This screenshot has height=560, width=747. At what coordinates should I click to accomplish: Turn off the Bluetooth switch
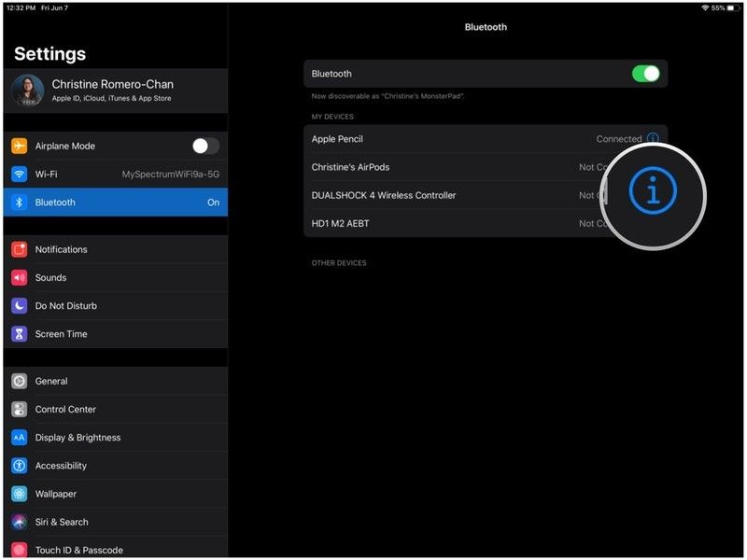pyautogui.click(x=645, y=74)
